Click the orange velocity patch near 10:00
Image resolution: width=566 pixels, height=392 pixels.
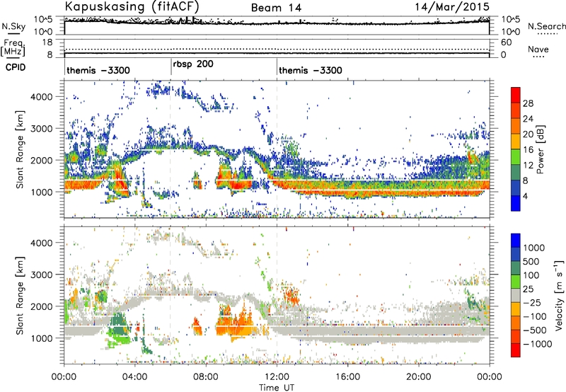tap(236, 323)
